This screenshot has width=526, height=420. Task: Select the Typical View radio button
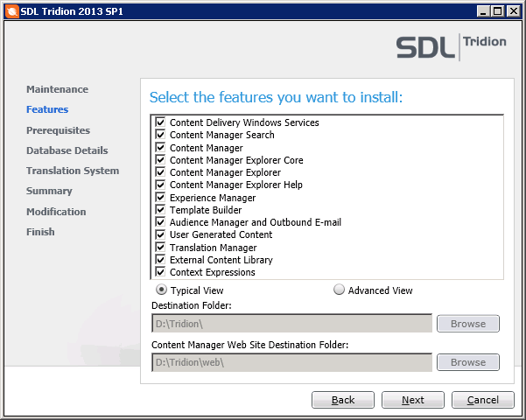click(x=161, y=290)
